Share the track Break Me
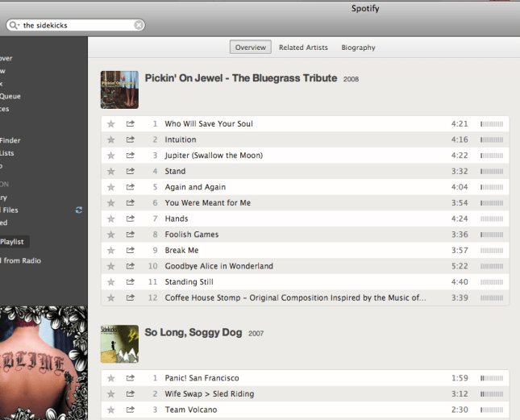Screen dimensions: 520x420 click(131, 250)
